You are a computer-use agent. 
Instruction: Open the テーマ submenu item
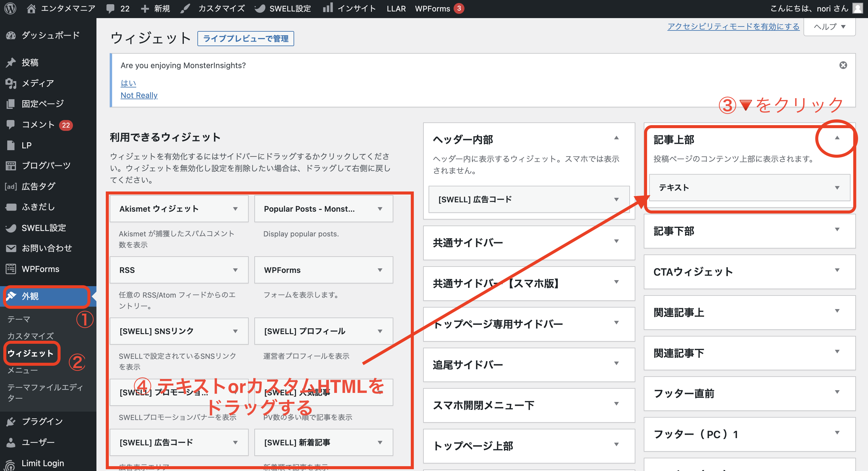pos(19,319)
